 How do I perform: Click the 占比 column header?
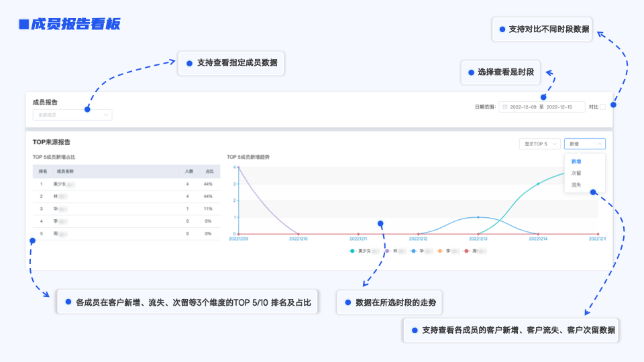209,172
